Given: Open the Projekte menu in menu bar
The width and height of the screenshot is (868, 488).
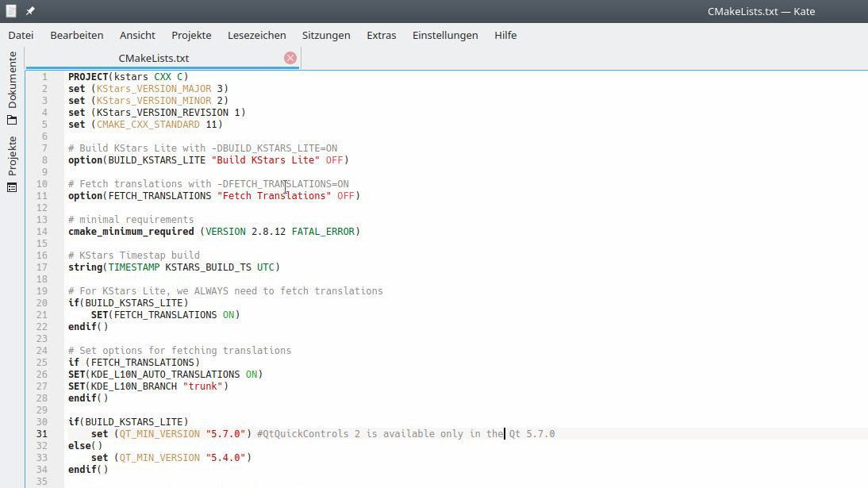Looking at the screenshot, I should [191, 35].
